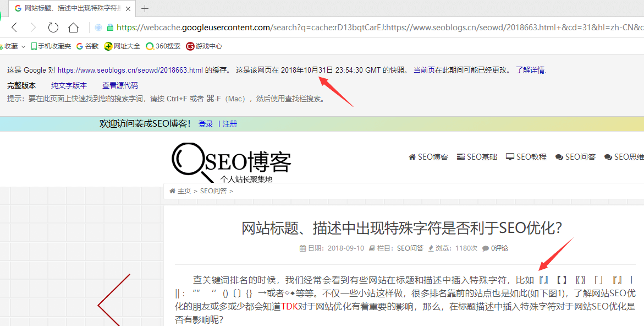644x326 pixels.
Task: Expand the 收藏 bookmarks dropdown arrow
Action: pyautogui.click(x=24, y=46)
